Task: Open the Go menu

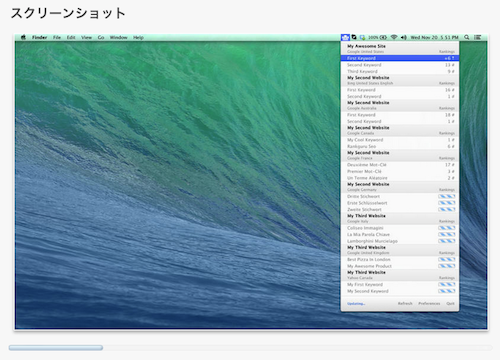Action: point(101,37)
